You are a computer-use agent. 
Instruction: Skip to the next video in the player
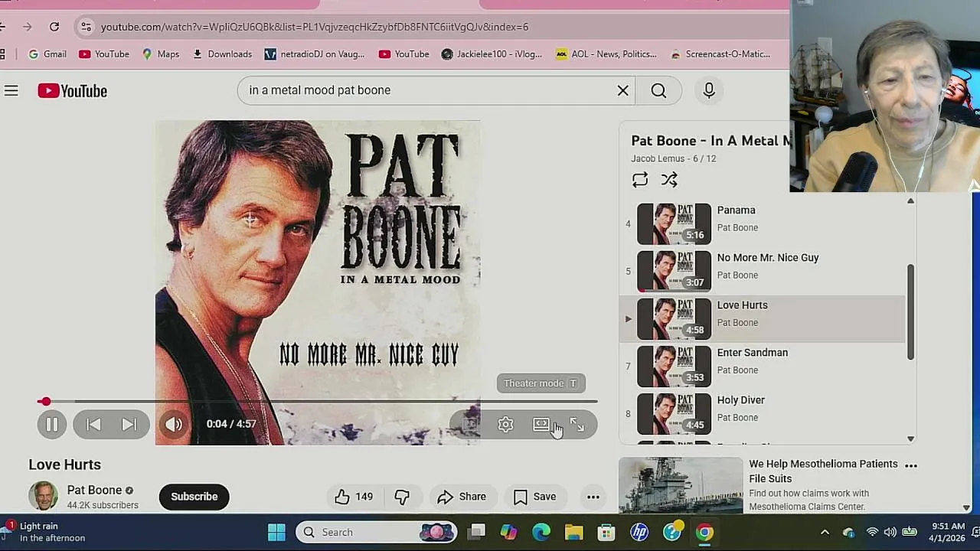129,424
